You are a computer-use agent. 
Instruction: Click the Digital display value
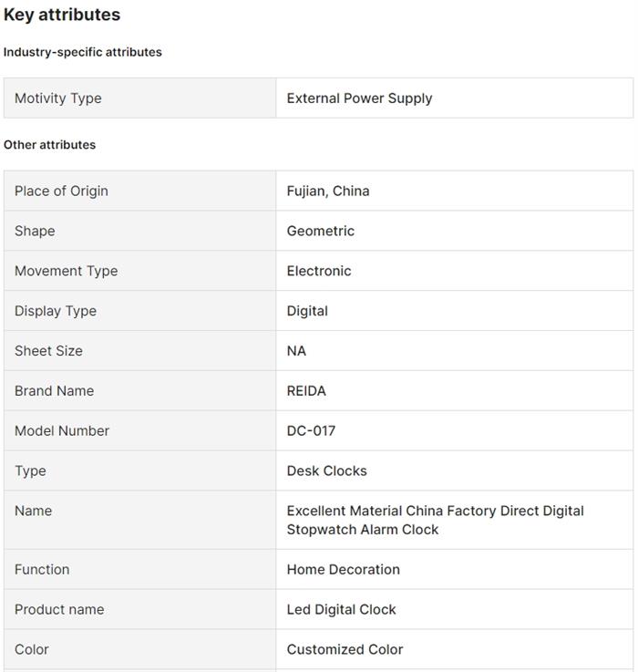[307, 311]
